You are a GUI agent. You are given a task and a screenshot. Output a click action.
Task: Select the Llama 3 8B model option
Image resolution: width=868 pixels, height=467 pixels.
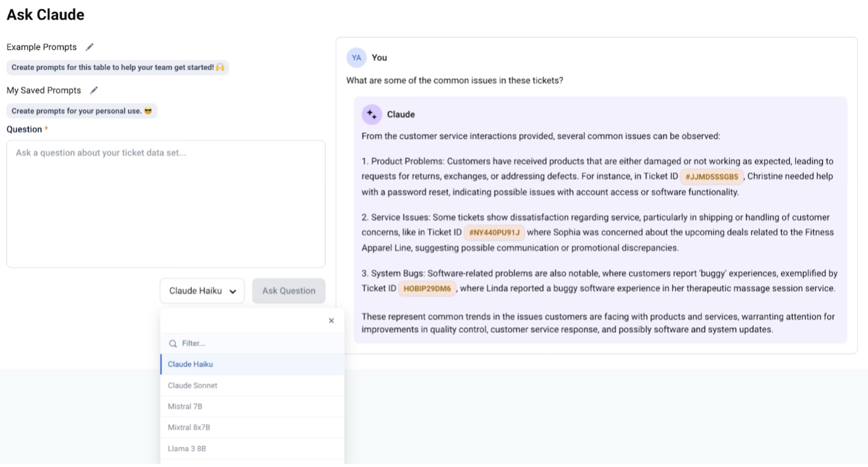coord(186,448)
